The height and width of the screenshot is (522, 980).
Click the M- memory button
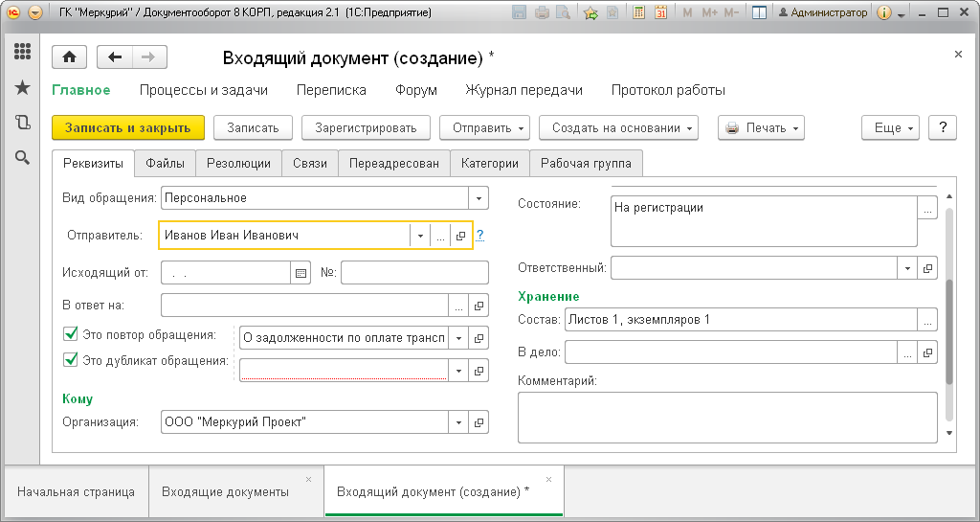(x=731, y=12)
